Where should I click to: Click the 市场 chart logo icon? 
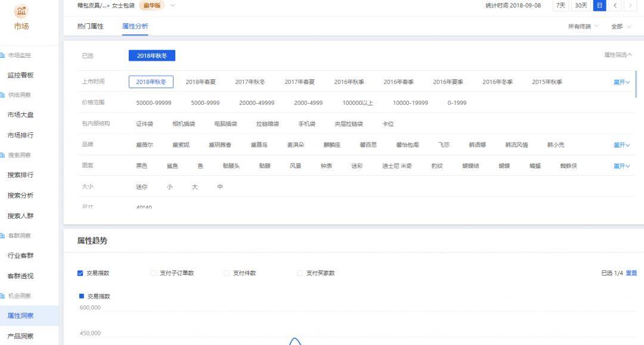(x=21, y=11)
